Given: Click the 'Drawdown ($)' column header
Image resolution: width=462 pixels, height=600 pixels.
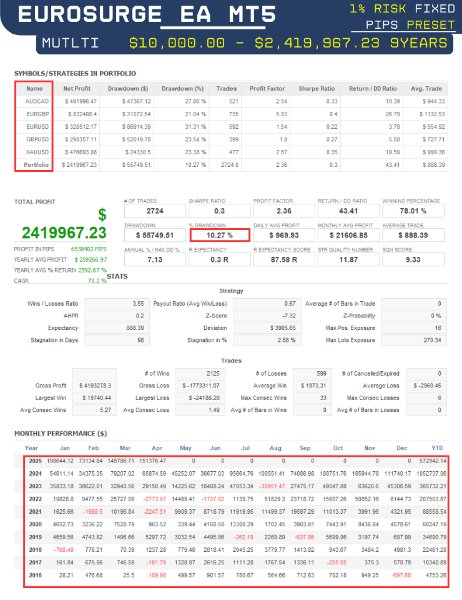Looking at the screenshot, I should click(127, 88).
